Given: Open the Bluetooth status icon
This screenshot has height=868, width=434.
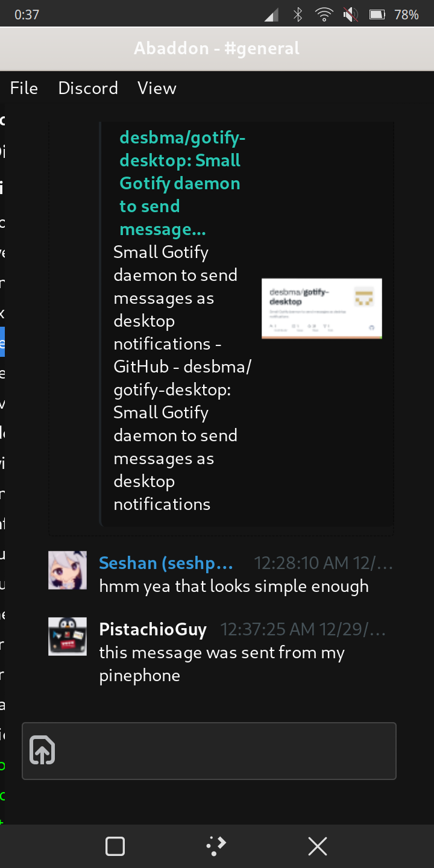Looking at the screenshot, I should point(298,14).
